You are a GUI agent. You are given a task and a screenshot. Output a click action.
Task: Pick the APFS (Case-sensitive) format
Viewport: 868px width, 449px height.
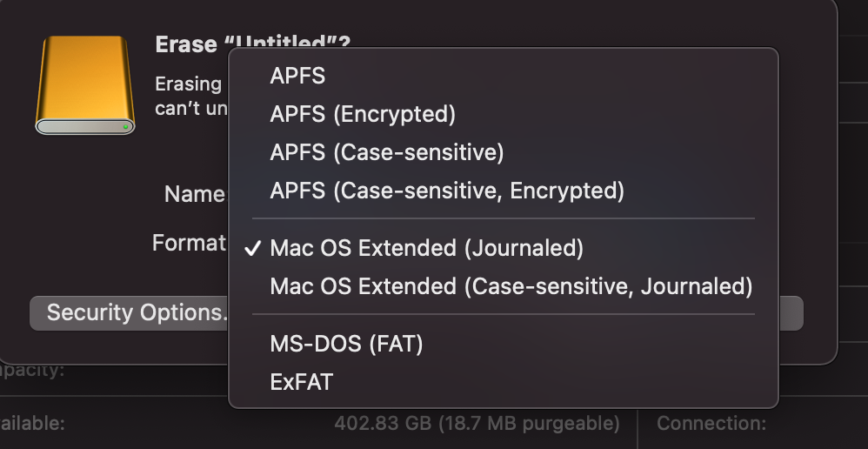[387, 152]
